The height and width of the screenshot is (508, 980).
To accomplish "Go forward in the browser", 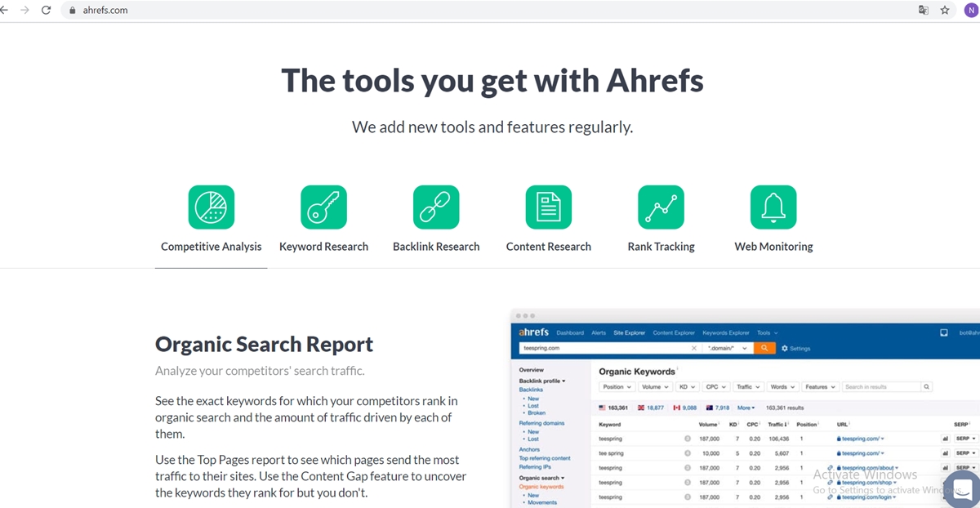I will coord(24,11).
